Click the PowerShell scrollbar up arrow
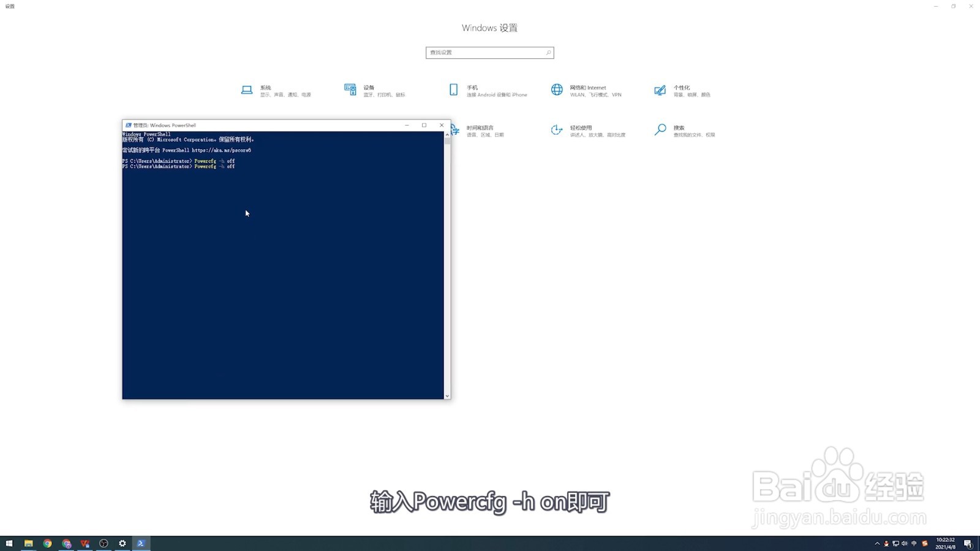Viewport: 980px width, 551px height. (447, 135)
